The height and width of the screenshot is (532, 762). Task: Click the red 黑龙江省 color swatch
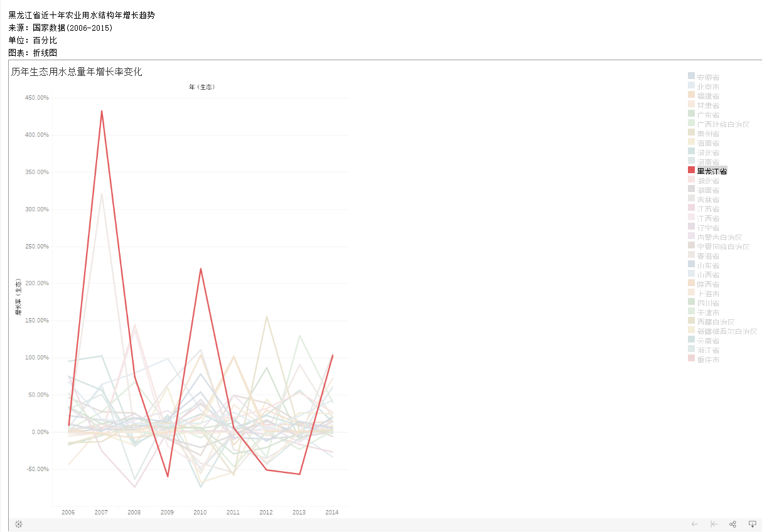[x=691, y=171]
